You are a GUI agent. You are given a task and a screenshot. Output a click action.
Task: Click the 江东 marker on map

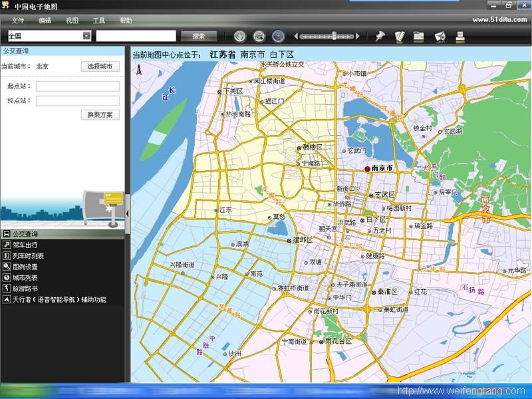pyautogui.click(x=216, y=210)
